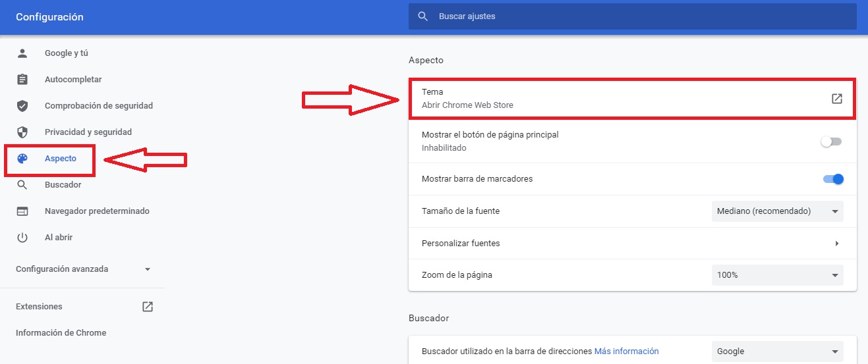Image resolution: width=868 pixels, height=364 pixels.
Task: Click into the Buscar ajustes search field
Action: 633,16
